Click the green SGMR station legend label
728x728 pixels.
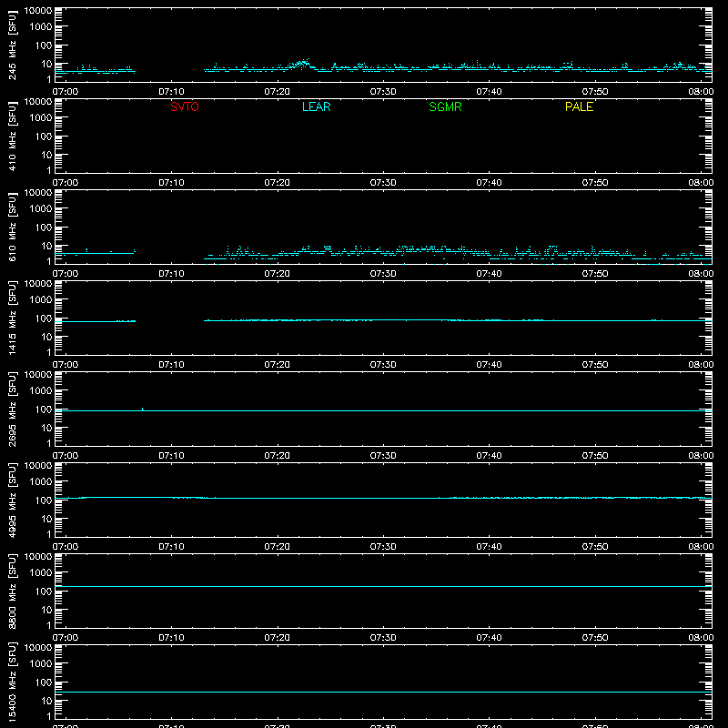click(445, 106)
